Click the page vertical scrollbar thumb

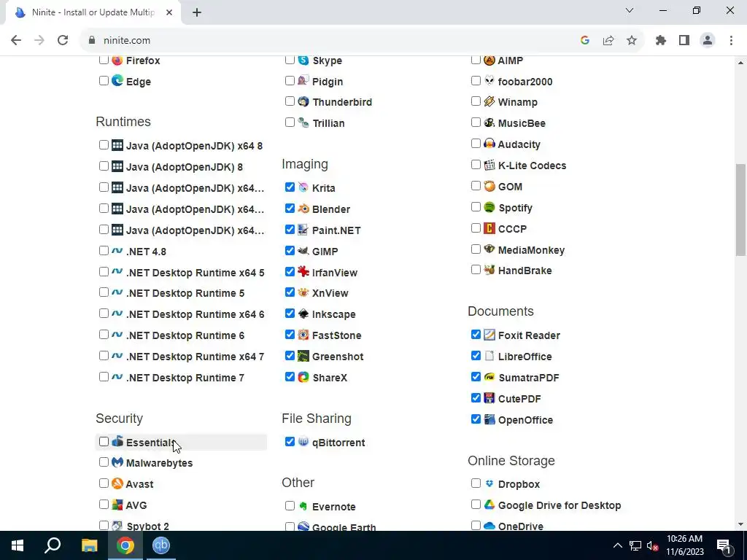[740, 210]
